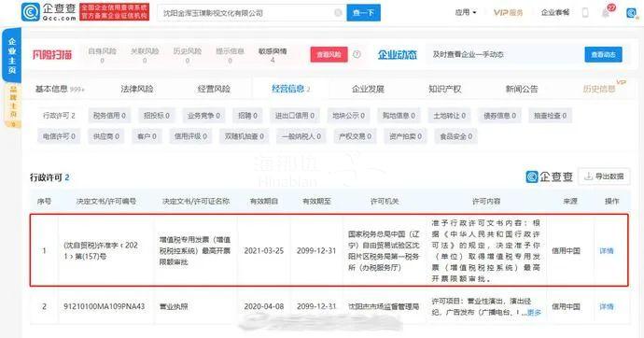Image resolution: width=644 pixels, height=338 pixels.
Task: Switch to the 知识产权 tab
Action: pyautogui.click(x=445, y=89)
